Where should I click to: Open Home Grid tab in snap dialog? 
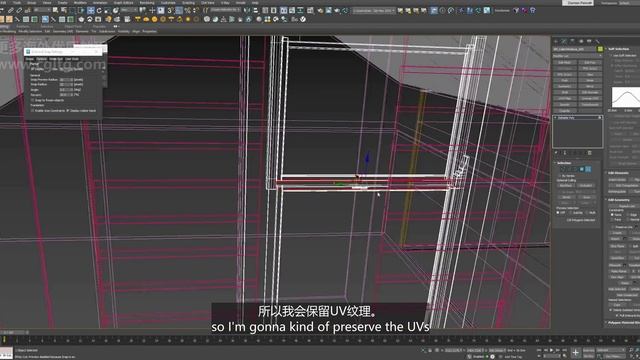pyautogui.click(x=56, y=59)
